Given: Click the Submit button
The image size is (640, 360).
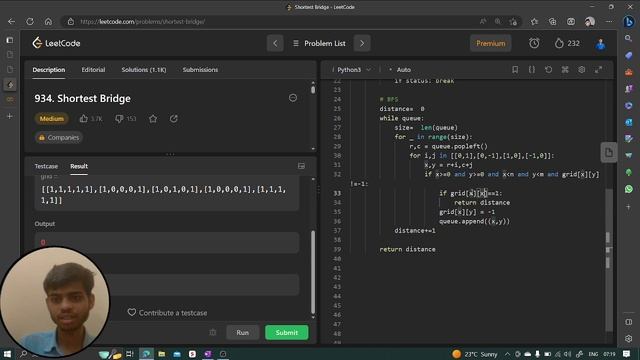Looking at the screenshot, I should pyautogui.click(x=287, y=333).
